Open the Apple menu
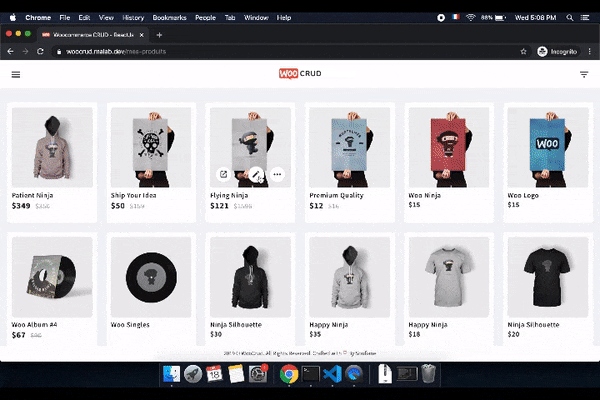The width and height of the screenshot is (600, 400). tap(13, 18)
